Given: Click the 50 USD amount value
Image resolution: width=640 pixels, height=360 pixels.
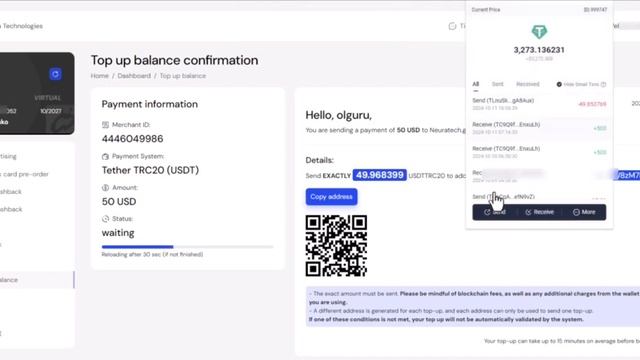Looking at the screenshot, I should [x=119, y=202].
